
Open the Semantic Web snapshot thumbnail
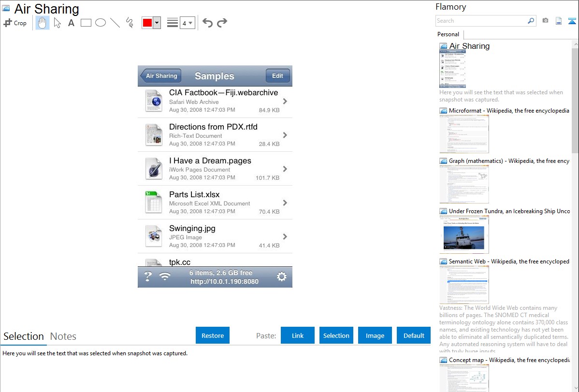click(464, 285)
